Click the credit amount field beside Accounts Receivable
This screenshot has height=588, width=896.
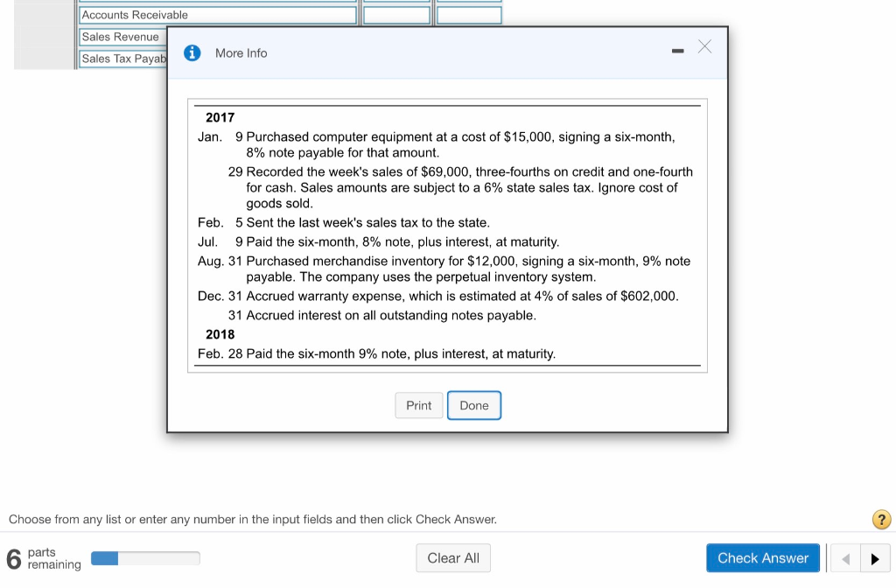point(469,13)
